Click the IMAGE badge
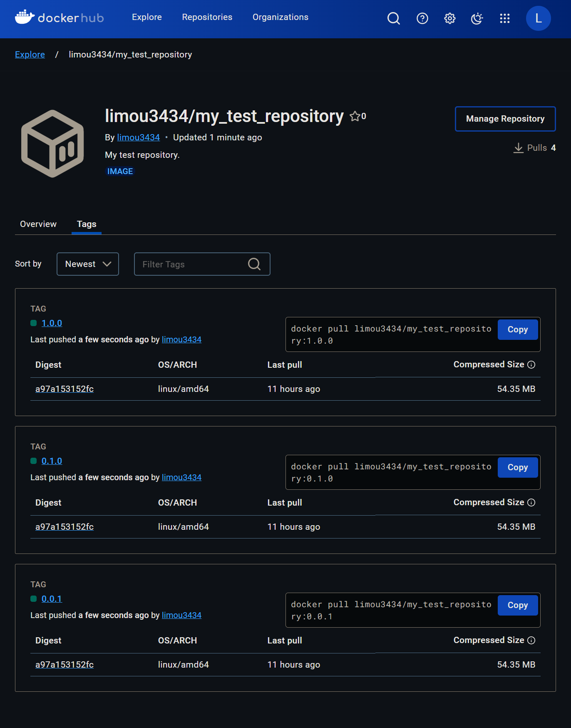 tap(120, 172)
